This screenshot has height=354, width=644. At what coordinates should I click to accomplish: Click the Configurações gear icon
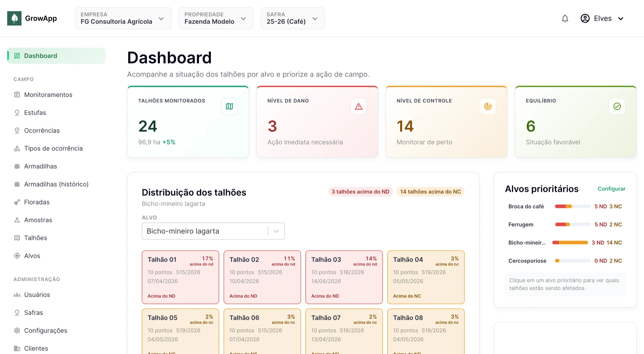[x=17, y=331]
